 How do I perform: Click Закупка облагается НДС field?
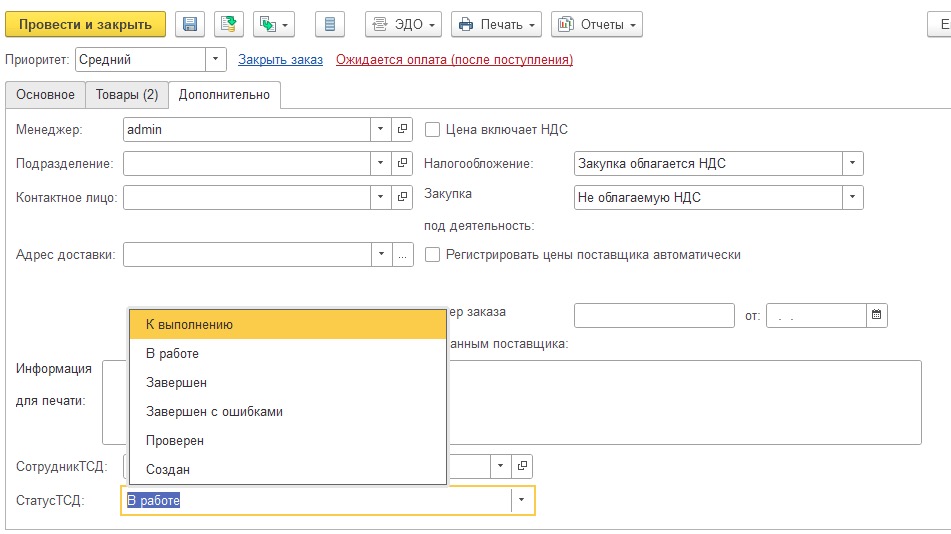pyautogui.click(x=708, y=163)
